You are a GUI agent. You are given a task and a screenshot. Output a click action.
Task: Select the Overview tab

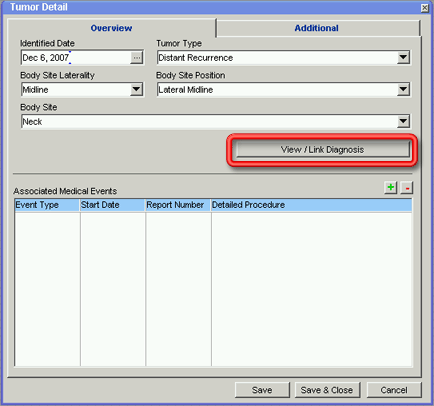click(111, 28)
